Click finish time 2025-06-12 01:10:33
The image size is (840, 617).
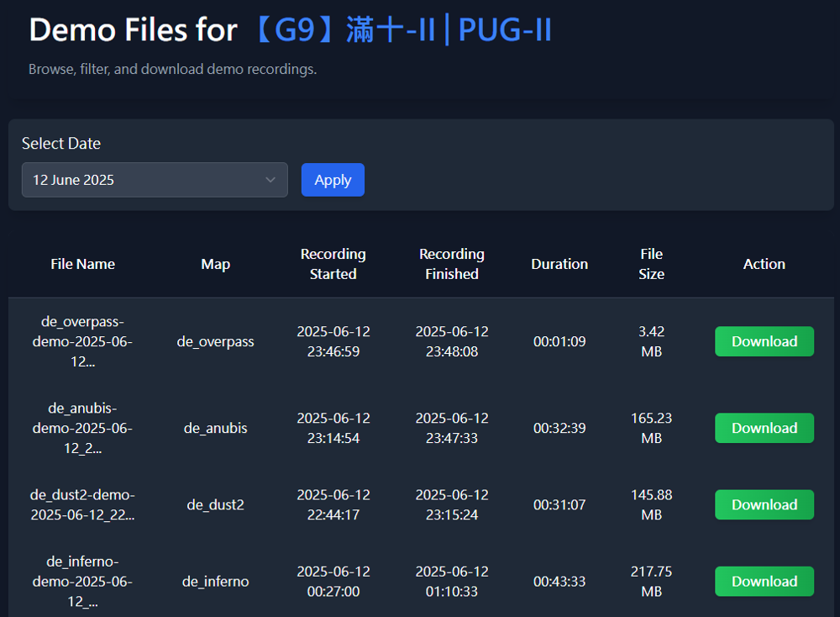coord(452,581)
